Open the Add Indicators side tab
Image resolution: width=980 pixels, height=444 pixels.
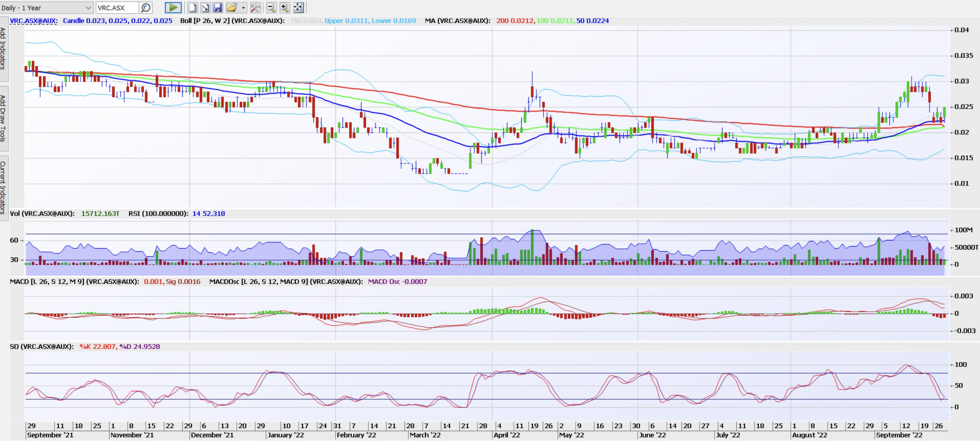3,49
